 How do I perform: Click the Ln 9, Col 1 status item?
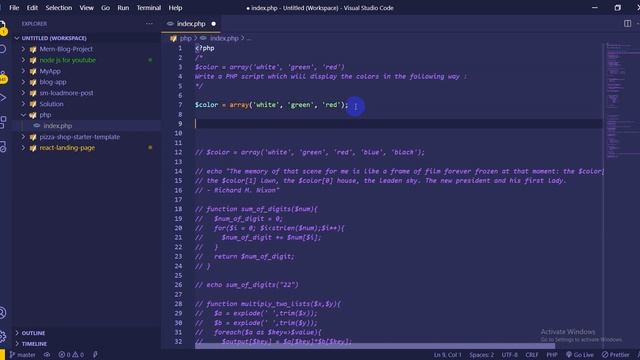coord(447,355)
